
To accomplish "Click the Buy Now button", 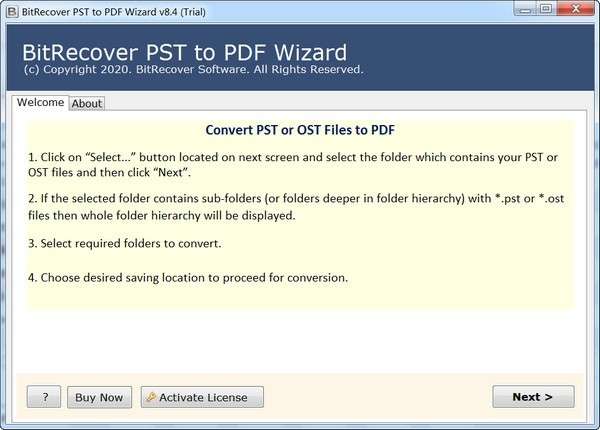I will click(x=99, y=397).
